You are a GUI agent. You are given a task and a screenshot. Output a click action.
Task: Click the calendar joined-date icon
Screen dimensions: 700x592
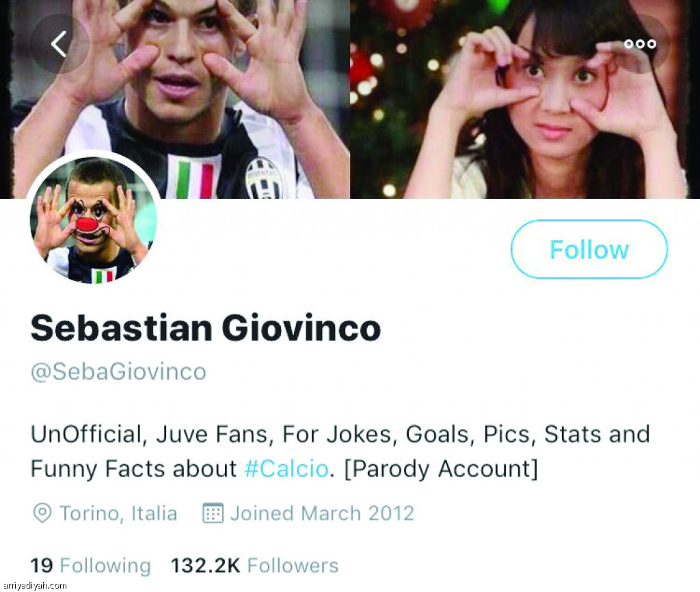[x=213, y=513]
